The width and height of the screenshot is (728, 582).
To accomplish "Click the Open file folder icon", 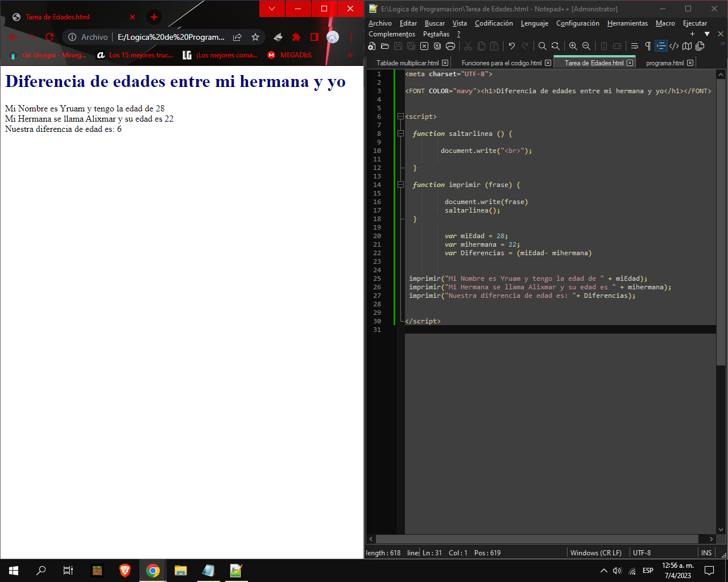I will [x=385, y=46].
